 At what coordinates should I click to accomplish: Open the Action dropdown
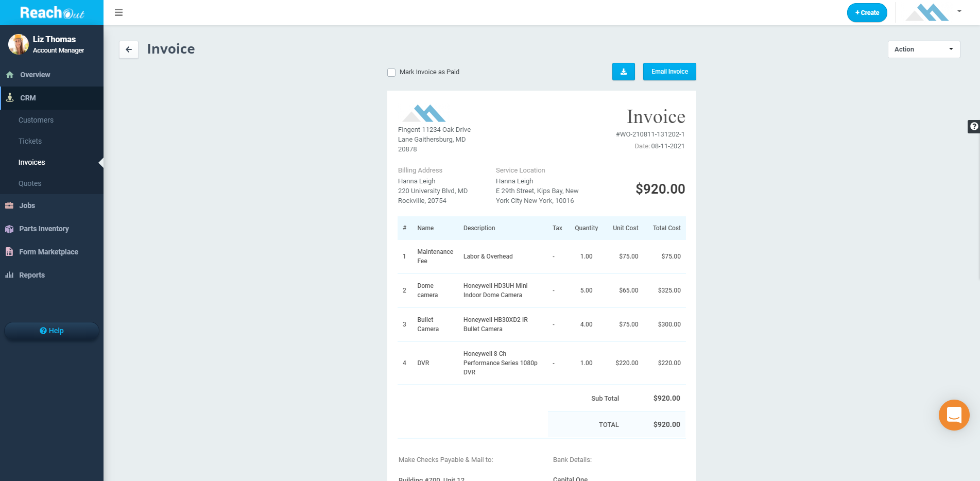coord(924,49)
